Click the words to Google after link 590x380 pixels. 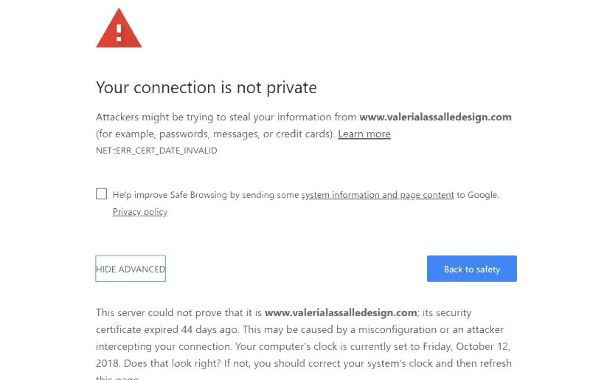click(x=478, y=195)
